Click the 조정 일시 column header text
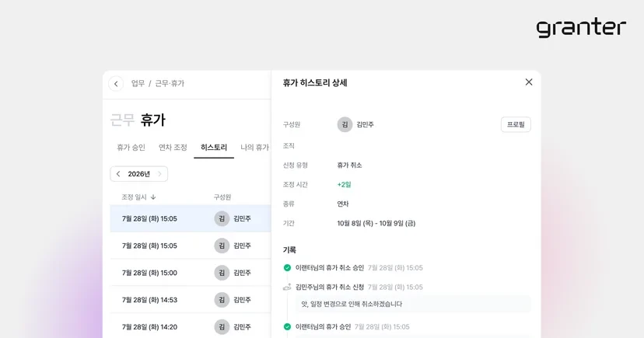 click(x=134, y=197)
